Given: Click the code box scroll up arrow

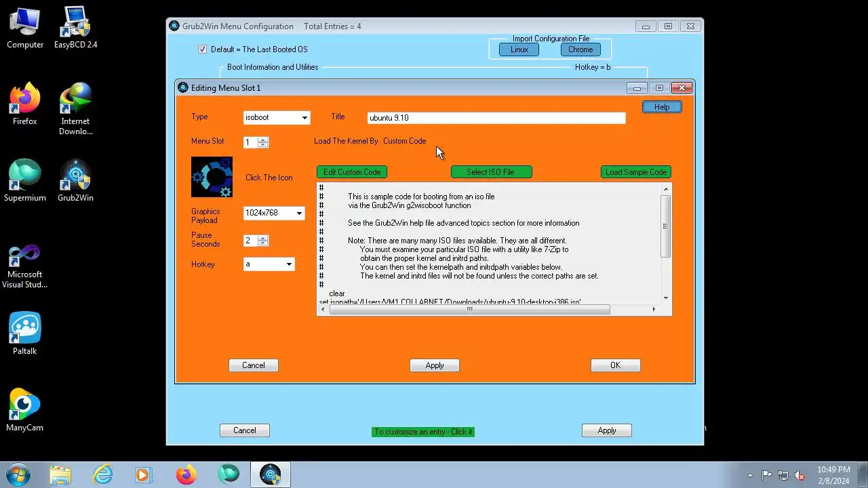Looking at the screenshot, I should pos(666,188).
